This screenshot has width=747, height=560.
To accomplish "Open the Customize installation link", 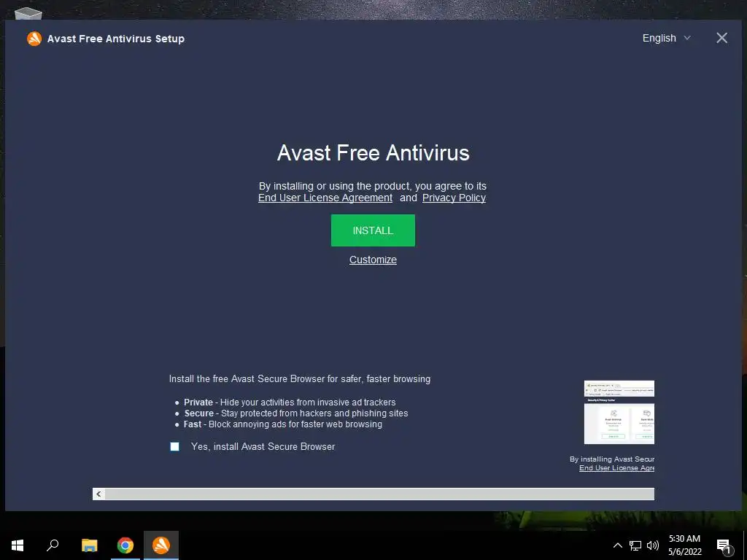I will 373,260.
